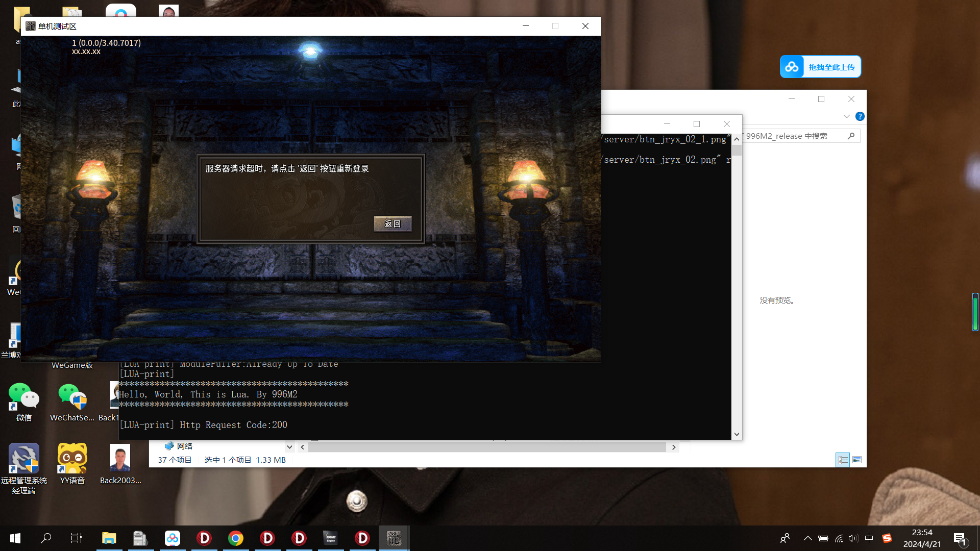Image resolution: width=980 pixels, height=551 pixels.
Task: Click the 单机测试区 game window title icon
Action: 31,26
